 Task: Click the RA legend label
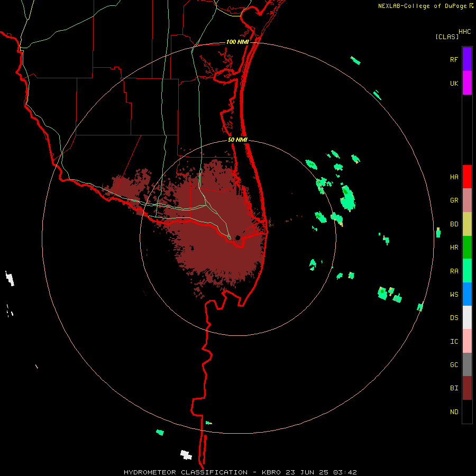point(454,271)
